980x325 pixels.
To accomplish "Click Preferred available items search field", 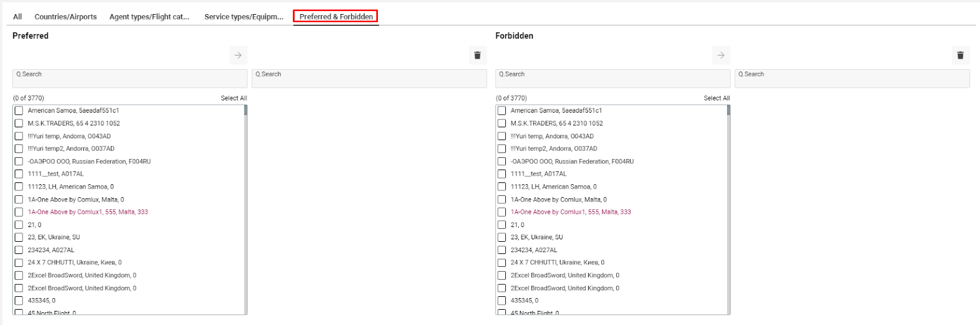I will (130, 78).
